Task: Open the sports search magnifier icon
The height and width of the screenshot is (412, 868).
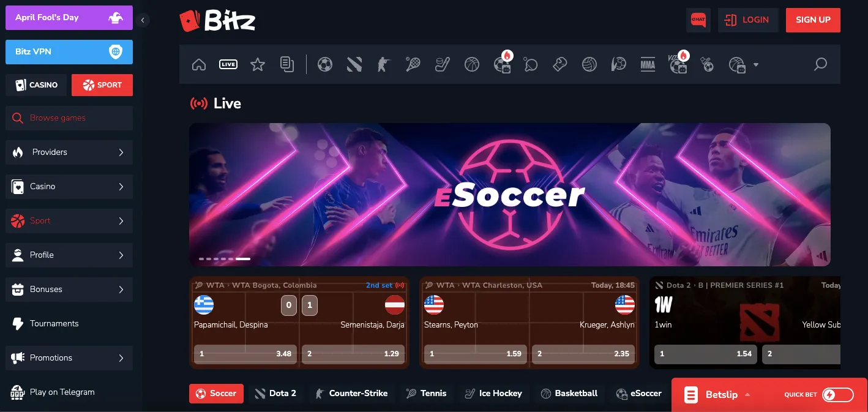Action: pos(821,64)
